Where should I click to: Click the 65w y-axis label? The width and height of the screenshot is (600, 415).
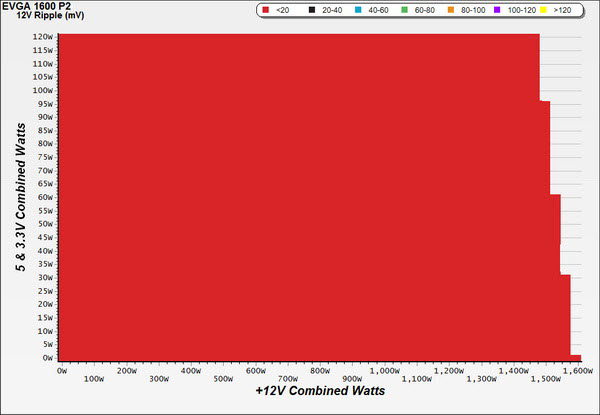[45, 184]
